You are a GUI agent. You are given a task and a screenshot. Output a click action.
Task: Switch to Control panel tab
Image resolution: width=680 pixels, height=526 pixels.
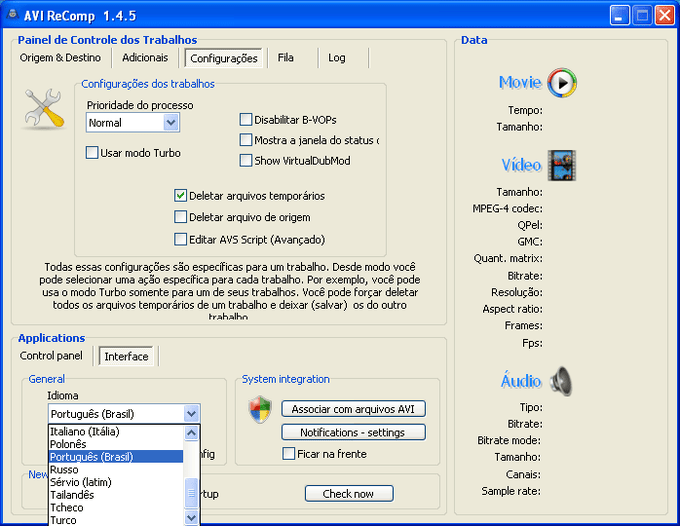51,356
